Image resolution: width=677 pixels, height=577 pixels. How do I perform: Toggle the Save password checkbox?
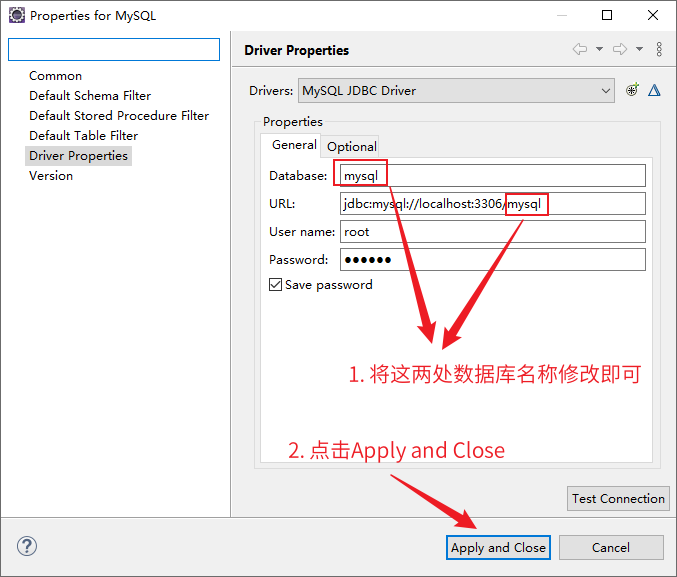[x=276, y=285]
